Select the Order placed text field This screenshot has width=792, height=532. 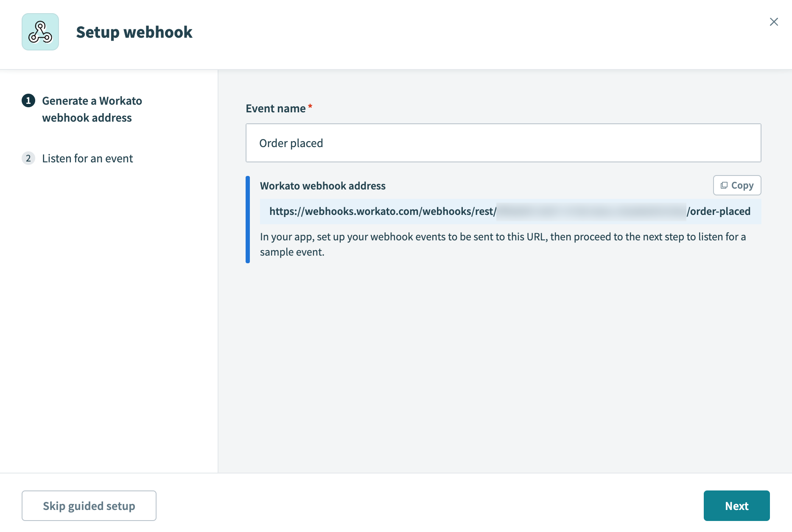click(x=503, y=143)
